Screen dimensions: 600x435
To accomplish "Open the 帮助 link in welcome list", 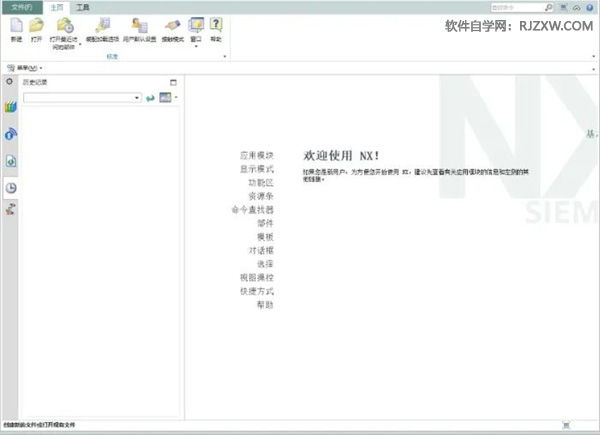I will pos(265,305).
